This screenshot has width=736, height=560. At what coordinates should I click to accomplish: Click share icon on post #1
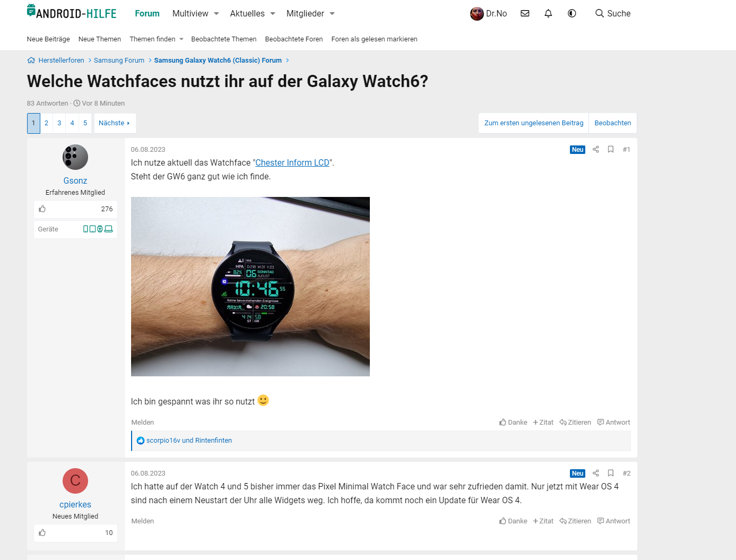point(596,149)
